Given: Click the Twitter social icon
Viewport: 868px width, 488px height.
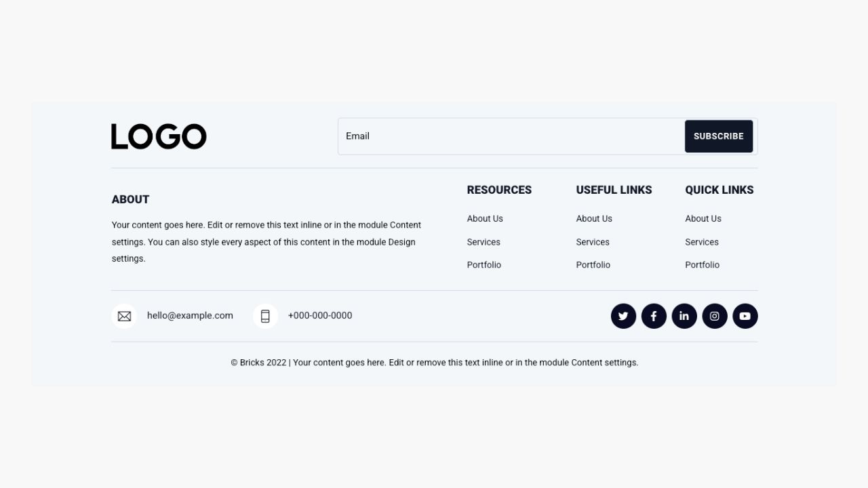Looking at the screenshot, I should point(623,316).
